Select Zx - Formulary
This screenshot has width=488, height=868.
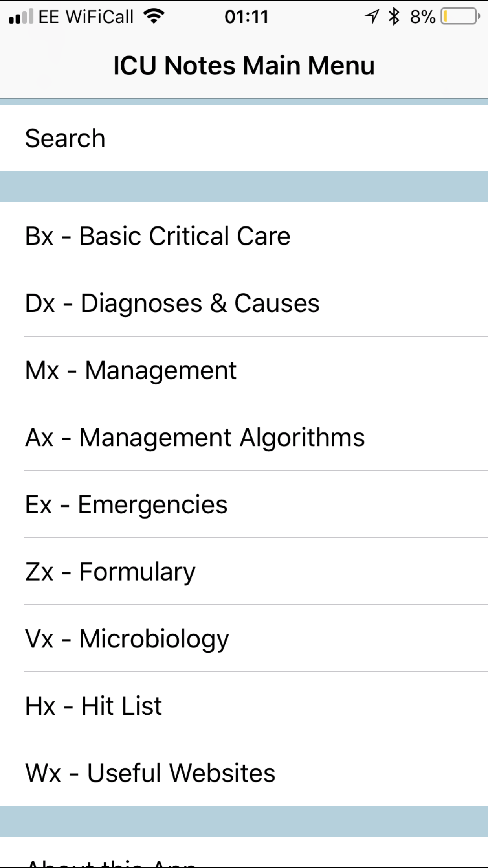(x=244, y=572)
